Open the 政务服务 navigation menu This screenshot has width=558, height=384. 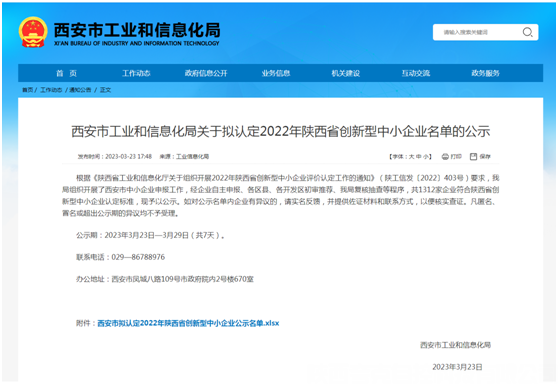pos(485,73)
